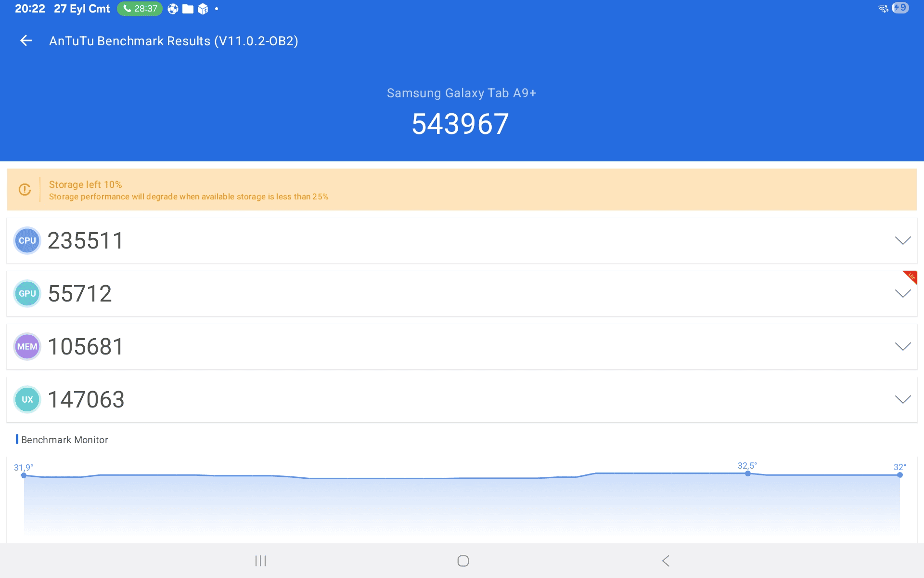Tap the GPU score badge icon
Image resolution: width=924 pixels, height=578 pixels.
[27, 293]
